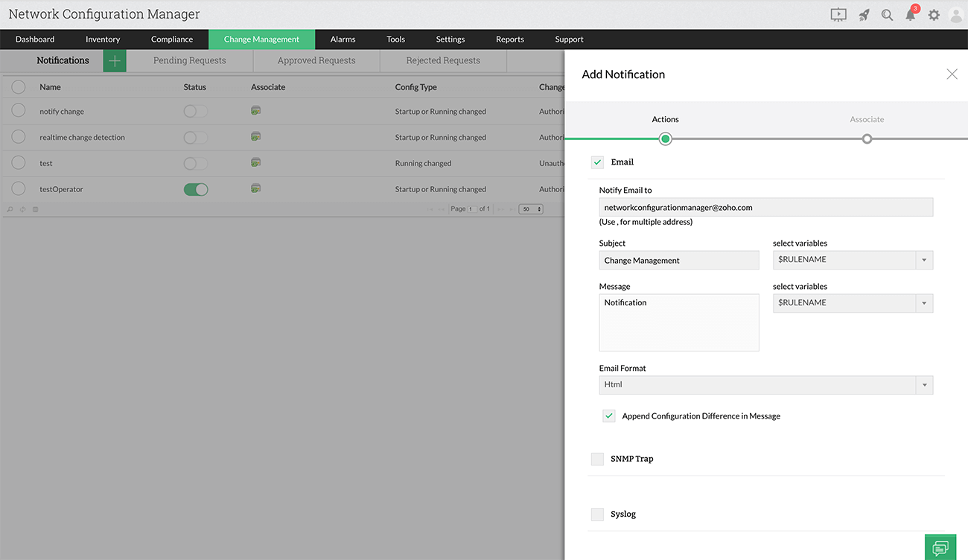The width and height of the screenshot is (968, 560).
Task: Open the global search magnifier
Action: click(x=886, y=14)
